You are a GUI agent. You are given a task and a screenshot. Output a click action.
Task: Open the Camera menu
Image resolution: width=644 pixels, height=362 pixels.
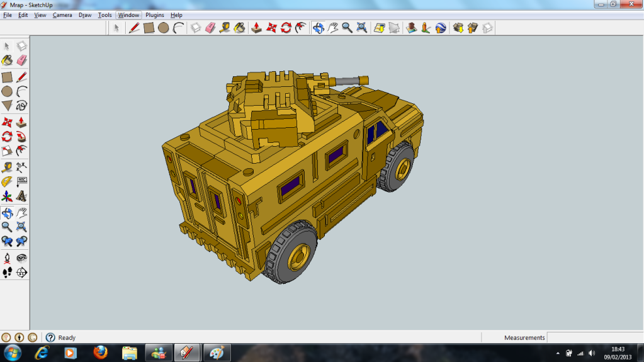62,14
